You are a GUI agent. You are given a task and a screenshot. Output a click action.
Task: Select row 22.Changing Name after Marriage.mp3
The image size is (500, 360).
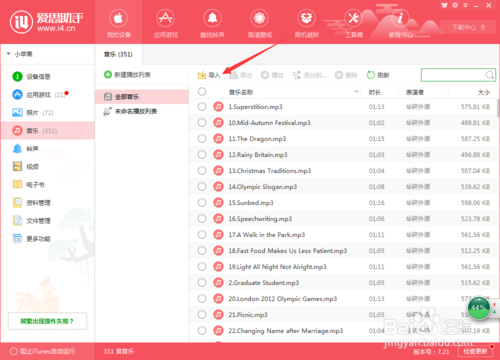tap(343, 331)
